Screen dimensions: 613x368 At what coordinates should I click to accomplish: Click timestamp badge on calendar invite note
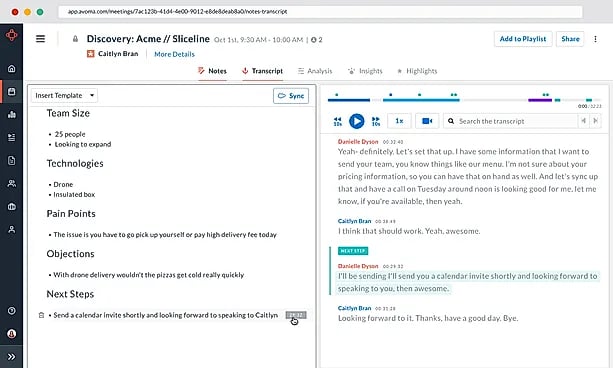(296, 315)
